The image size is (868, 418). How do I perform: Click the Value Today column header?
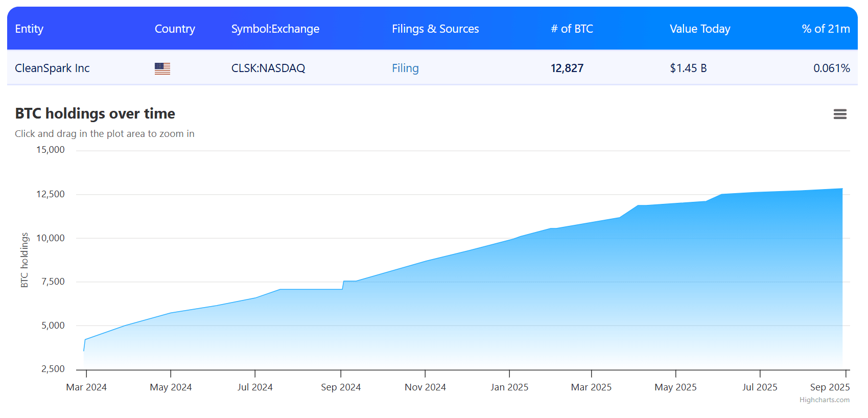[x=699, y=29]
